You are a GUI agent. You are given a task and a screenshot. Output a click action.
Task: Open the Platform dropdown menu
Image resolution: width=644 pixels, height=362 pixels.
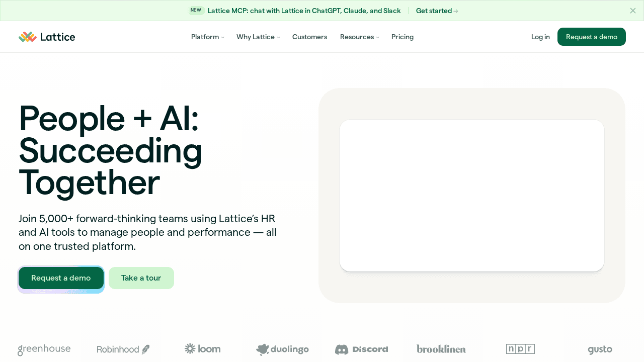click(208, 37)
